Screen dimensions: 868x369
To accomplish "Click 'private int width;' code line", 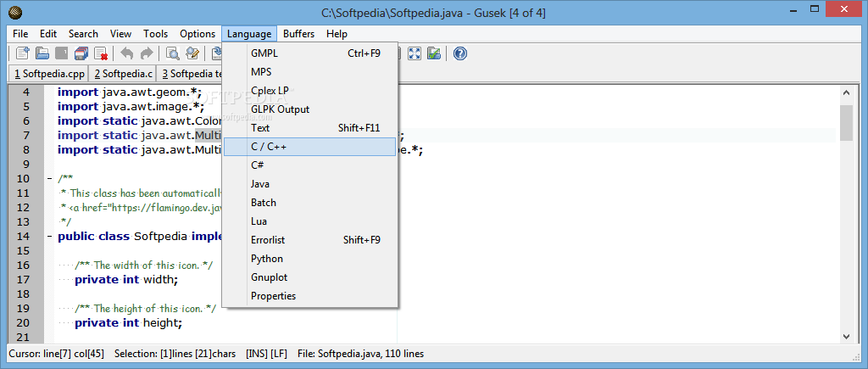I will point(126,280).
